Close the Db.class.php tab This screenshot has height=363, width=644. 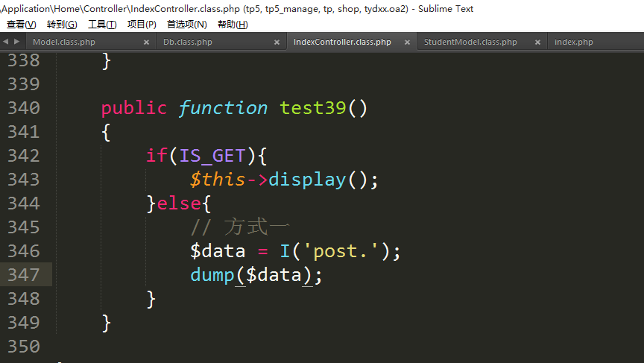(277, 42)
